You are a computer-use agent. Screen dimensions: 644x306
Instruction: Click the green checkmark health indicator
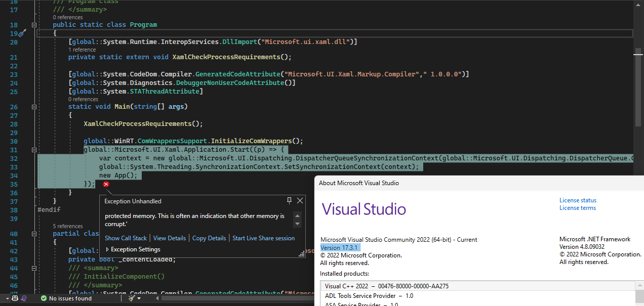pyautogui.click(x=44, y=298)
